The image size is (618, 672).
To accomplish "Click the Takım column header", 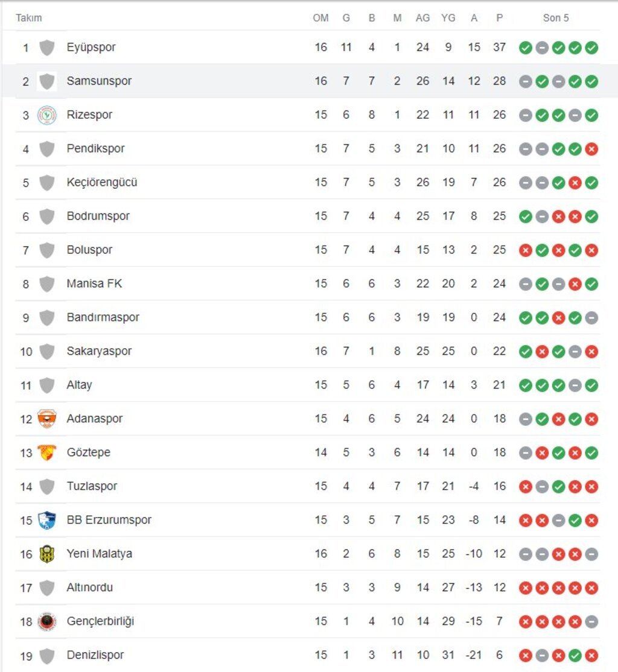I will (29, 18).
